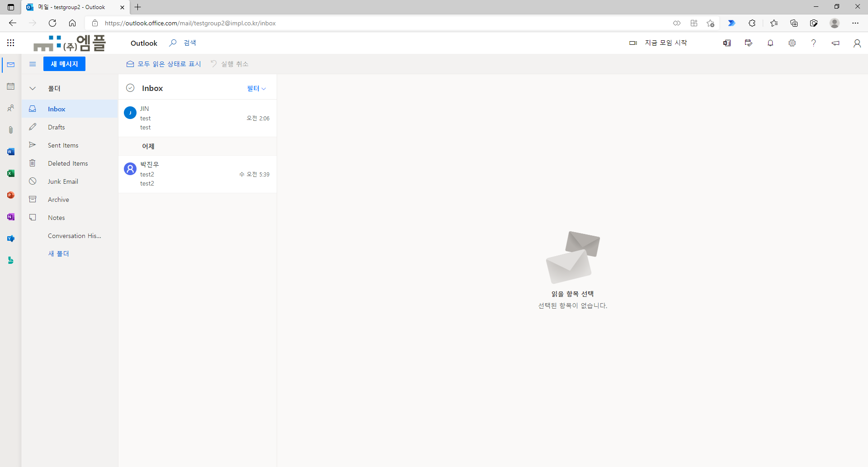The width and height of the screenshot is (868, 467).
Task: Create a folder via 새 폴더 link
Action: 59,254
